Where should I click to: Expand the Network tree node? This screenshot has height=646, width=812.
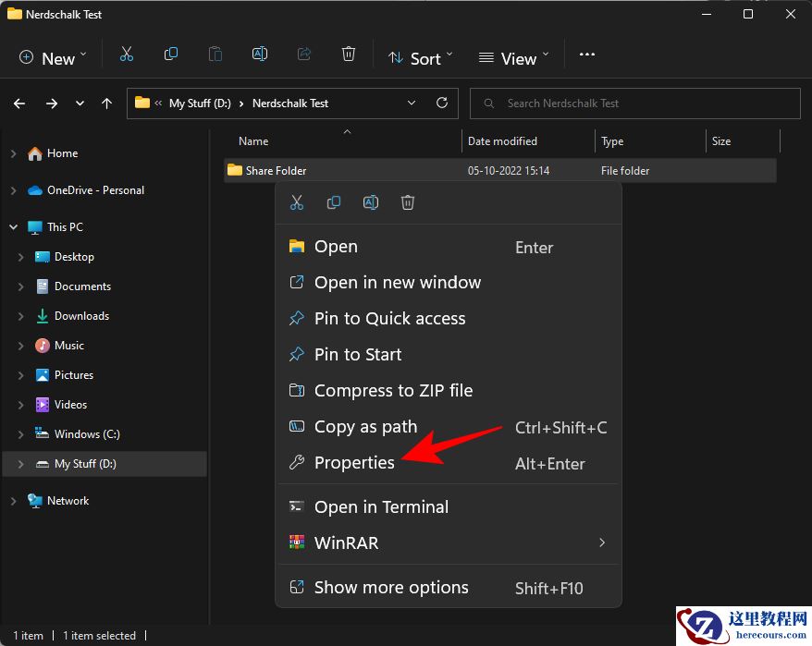(14, 501)
